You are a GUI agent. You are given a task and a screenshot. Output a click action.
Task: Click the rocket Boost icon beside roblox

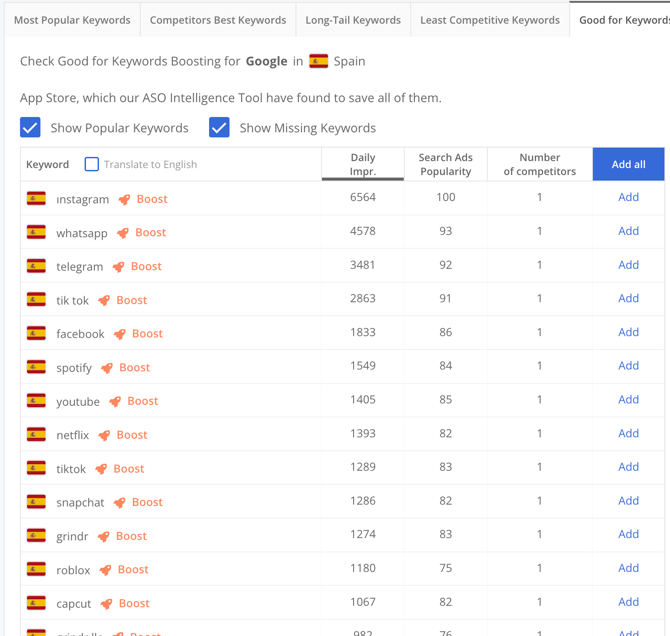tap(105, 570)
